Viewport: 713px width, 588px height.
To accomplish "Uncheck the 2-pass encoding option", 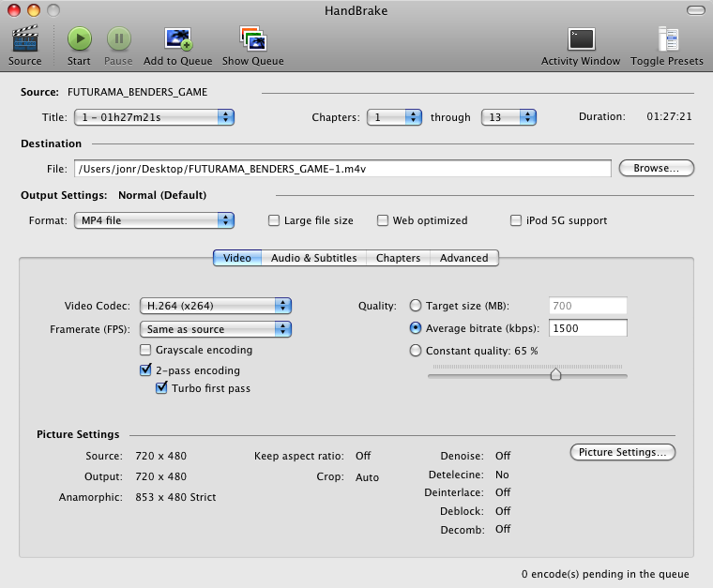I will [145, 370].
